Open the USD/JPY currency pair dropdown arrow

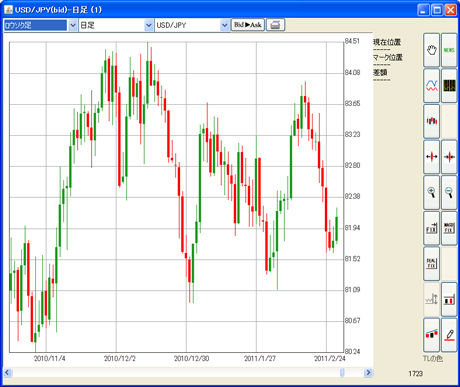coord(225,25)
